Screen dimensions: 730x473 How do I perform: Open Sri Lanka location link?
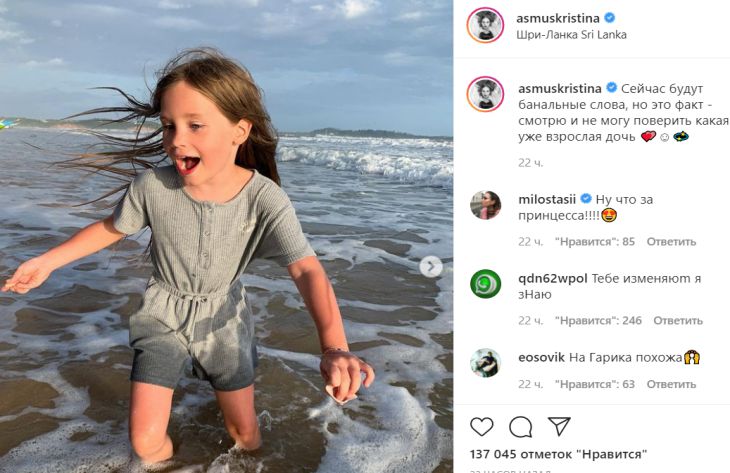(572, 34)
